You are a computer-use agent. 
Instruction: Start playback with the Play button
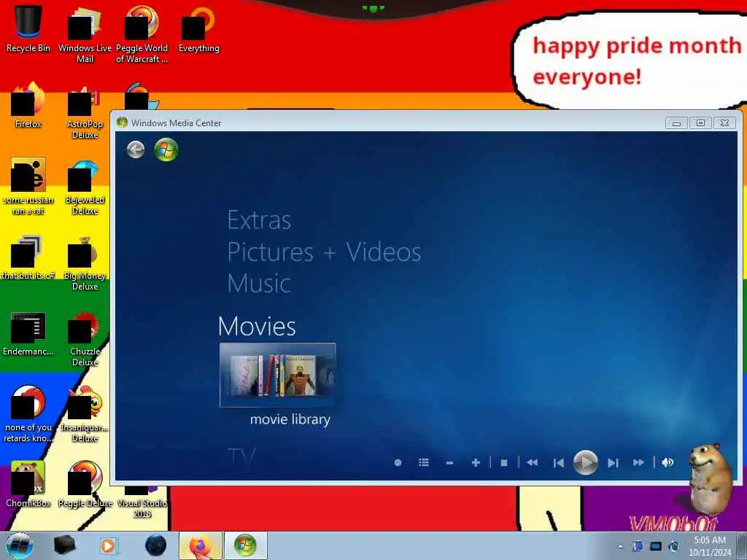coord(586,462)
